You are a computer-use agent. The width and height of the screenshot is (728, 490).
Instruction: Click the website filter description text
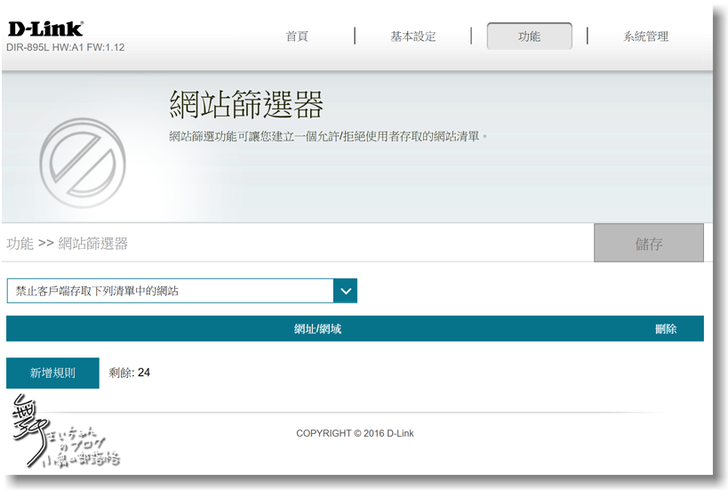pos(328,135)
